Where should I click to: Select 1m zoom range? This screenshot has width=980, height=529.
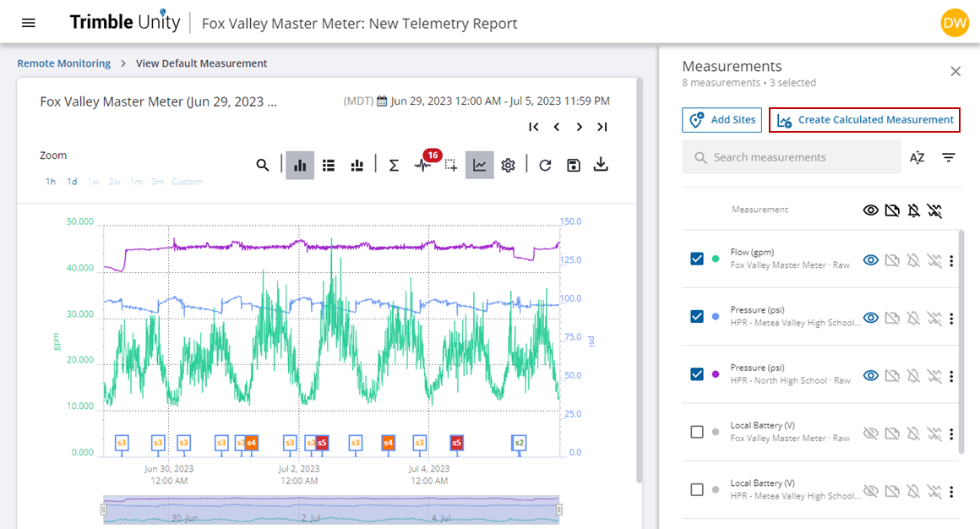(136, 182)
